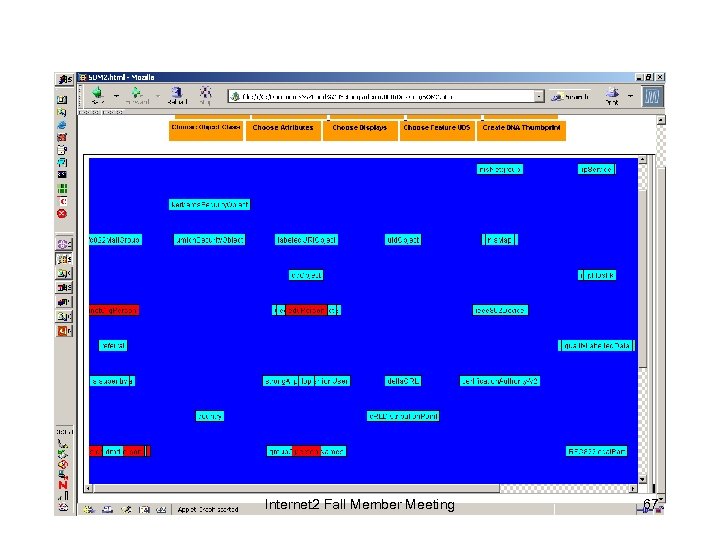Open Navigator component icon in status bar
The width and height of the screenshot is (720, 540).
[x=89, y=510]
